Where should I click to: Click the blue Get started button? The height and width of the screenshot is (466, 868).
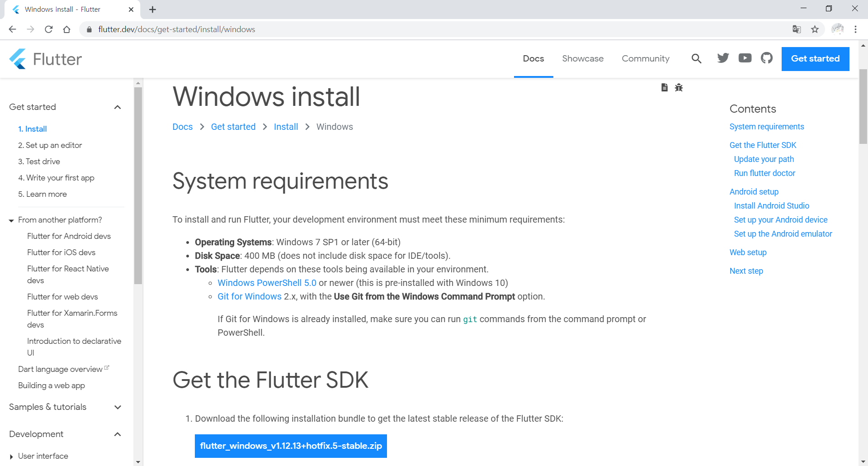pyautogui.click(x=815, y=59)
